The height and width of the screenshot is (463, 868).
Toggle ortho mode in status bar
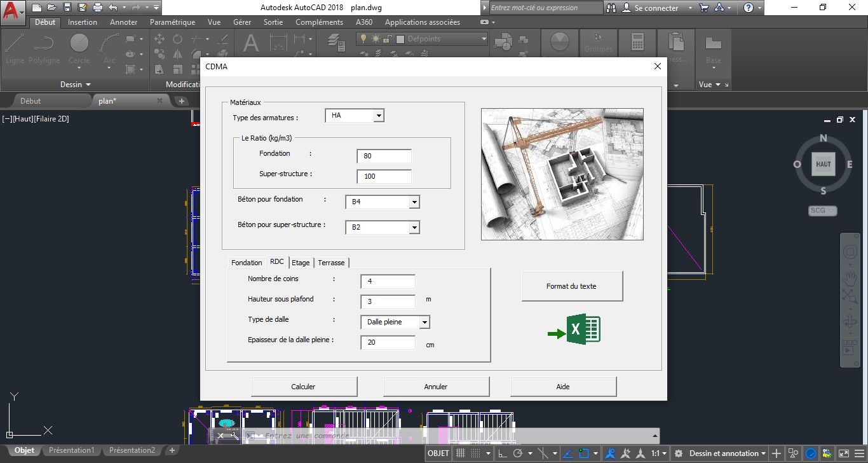502,453
